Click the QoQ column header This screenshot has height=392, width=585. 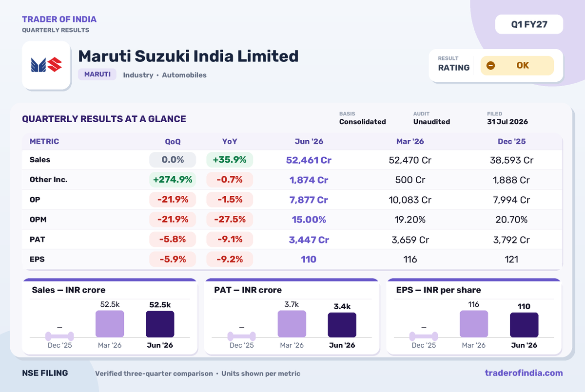point(173,142)
